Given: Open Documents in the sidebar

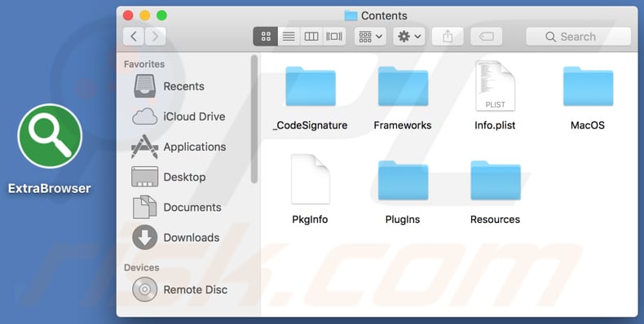Looking at the screenshot, I should [192, 207].
